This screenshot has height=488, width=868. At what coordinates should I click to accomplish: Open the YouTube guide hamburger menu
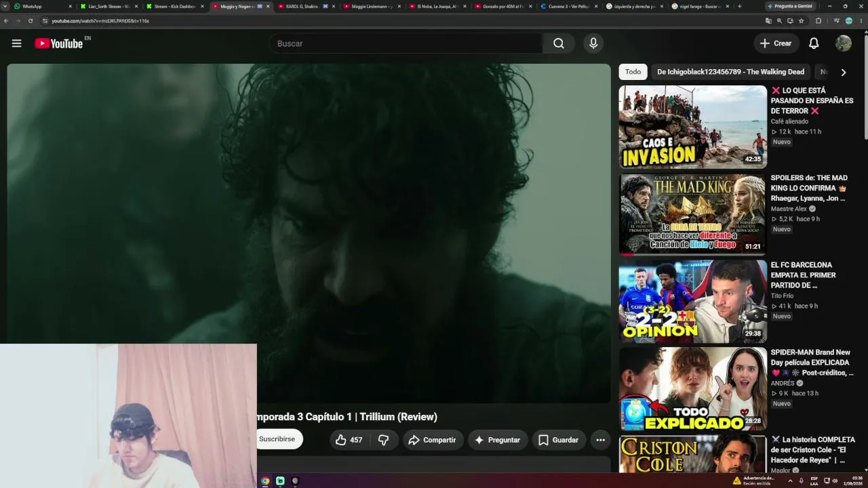click(16, 43)
